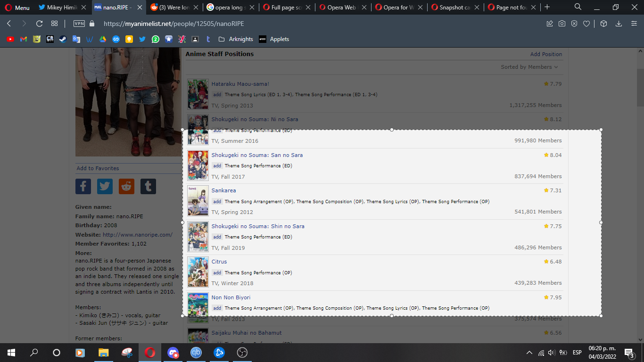
Task: Open qBittorrent from the taskbar
Action: [x=196, y=353]
